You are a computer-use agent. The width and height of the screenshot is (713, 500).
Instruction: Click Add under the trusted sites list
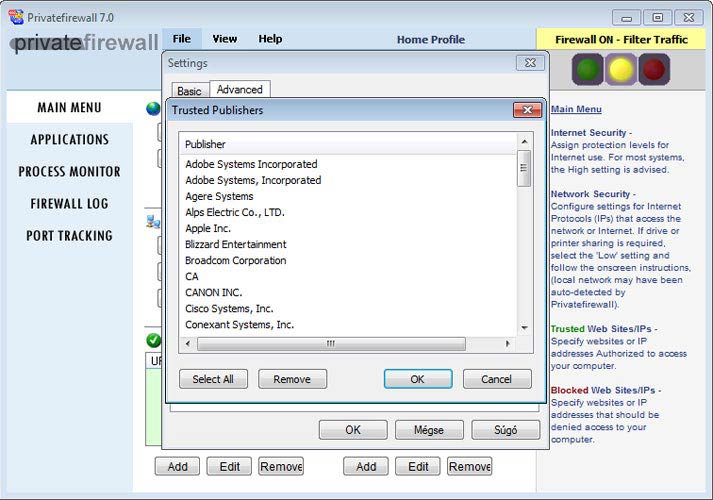click(x=177, y=467)
